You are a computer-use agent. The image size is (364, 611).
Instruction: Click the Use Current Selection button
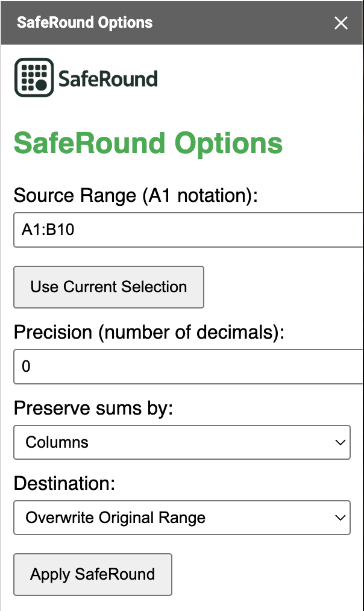[108, 287]
